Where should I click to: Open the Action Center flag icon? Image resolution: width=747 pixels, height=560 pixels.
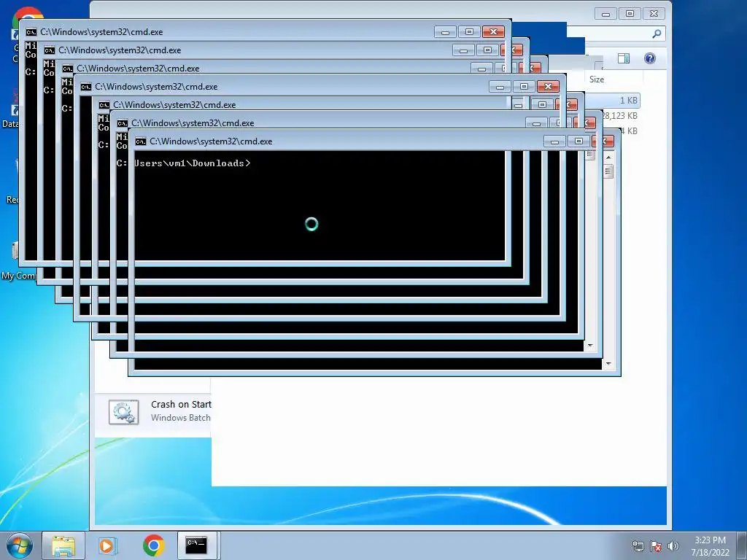click(656, 546)
